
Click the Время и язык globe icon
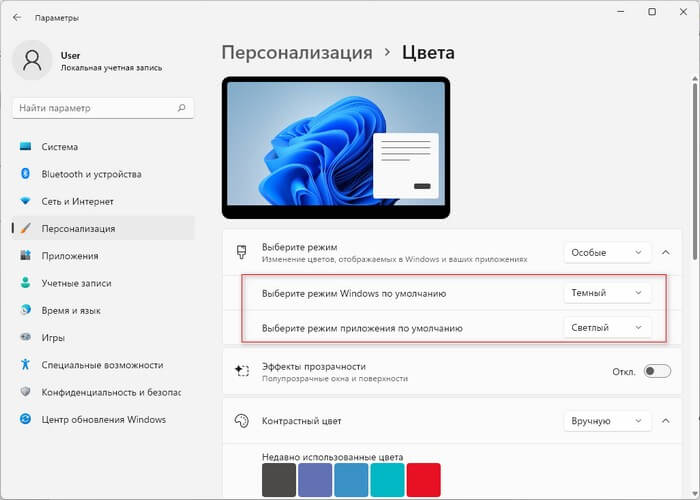pyautogui.click(x=25, y=310)
